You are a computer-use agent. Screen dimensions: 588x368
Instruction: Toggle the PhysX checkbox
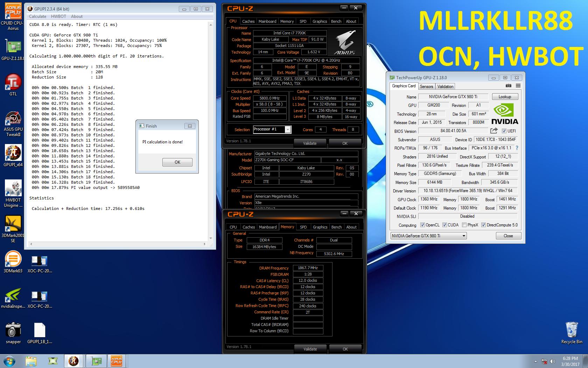click(x=464, y=225)
